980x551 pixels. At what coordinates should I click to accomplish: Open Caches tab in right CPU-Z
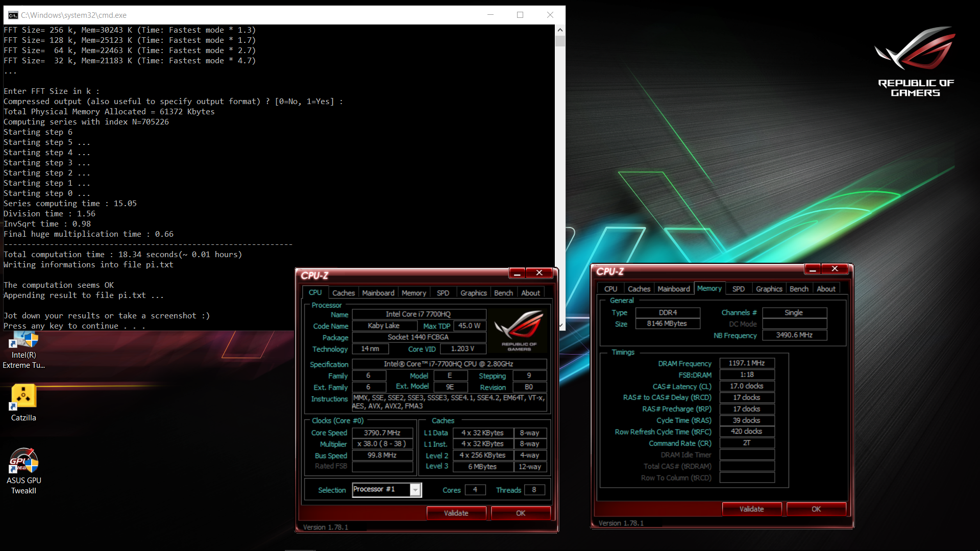pyautogui.click(x=639, y=289)
